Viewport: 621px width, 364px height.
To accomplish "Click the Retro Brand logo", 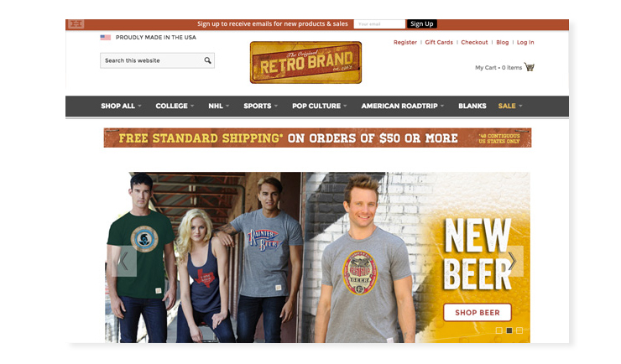I will (305, 63).
